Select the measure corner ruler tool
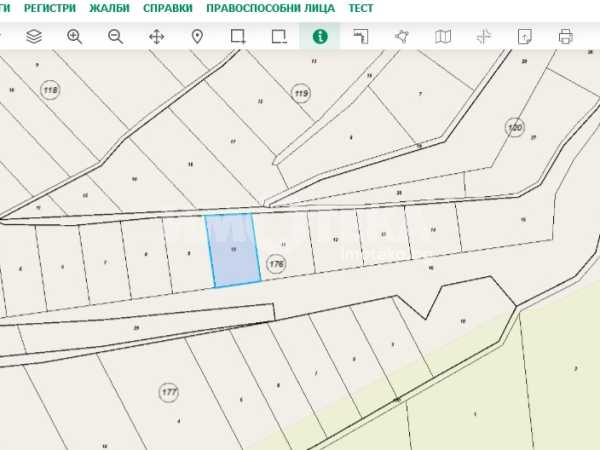This screenshot has height=450, width=600. (361, 37)
